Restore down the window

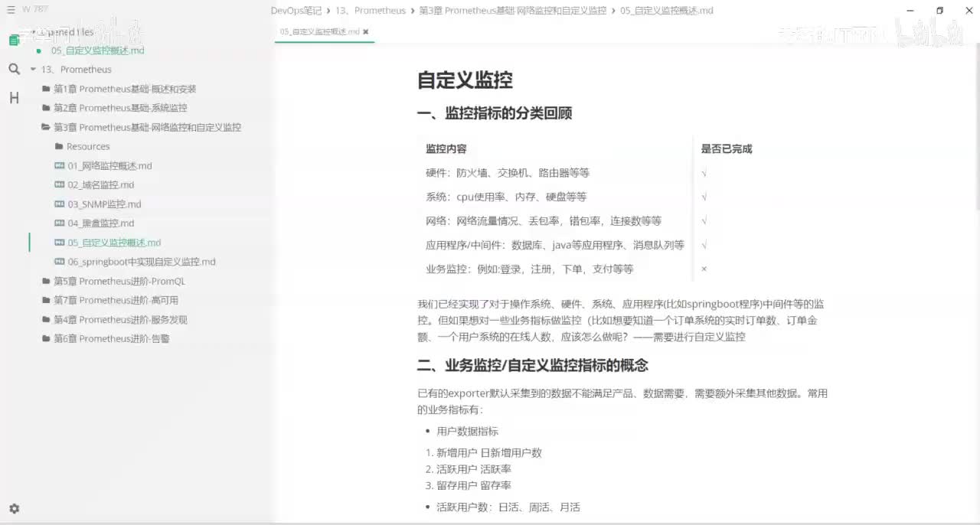click(x=940, y=11)
